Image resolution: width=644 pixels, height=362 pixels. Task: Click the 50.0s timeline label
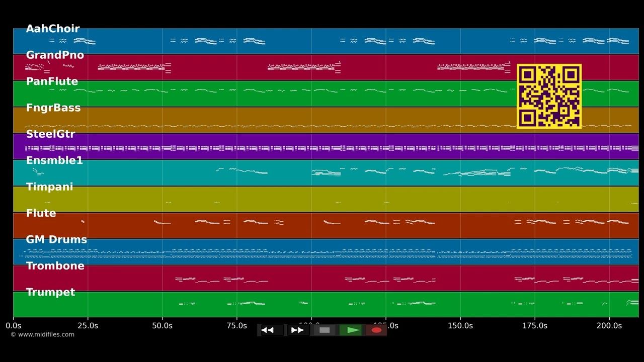point(162,326)
